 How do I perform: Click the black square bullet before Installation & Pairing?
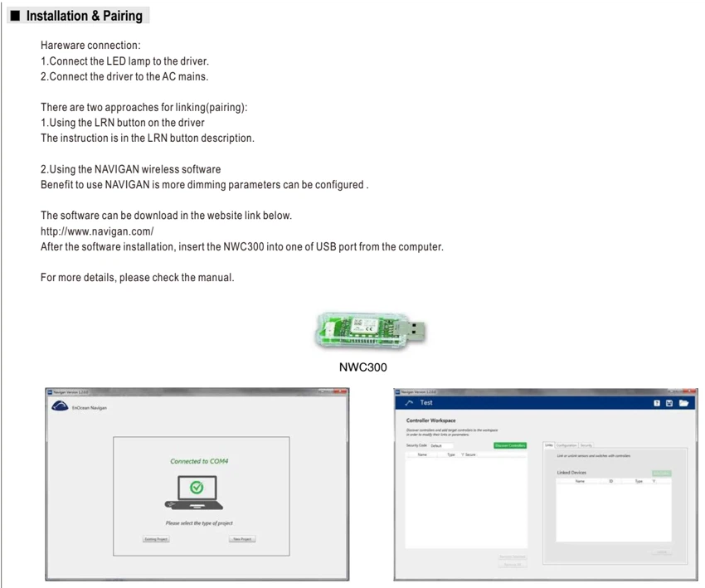pyautogui.click(x=15, y=16)
